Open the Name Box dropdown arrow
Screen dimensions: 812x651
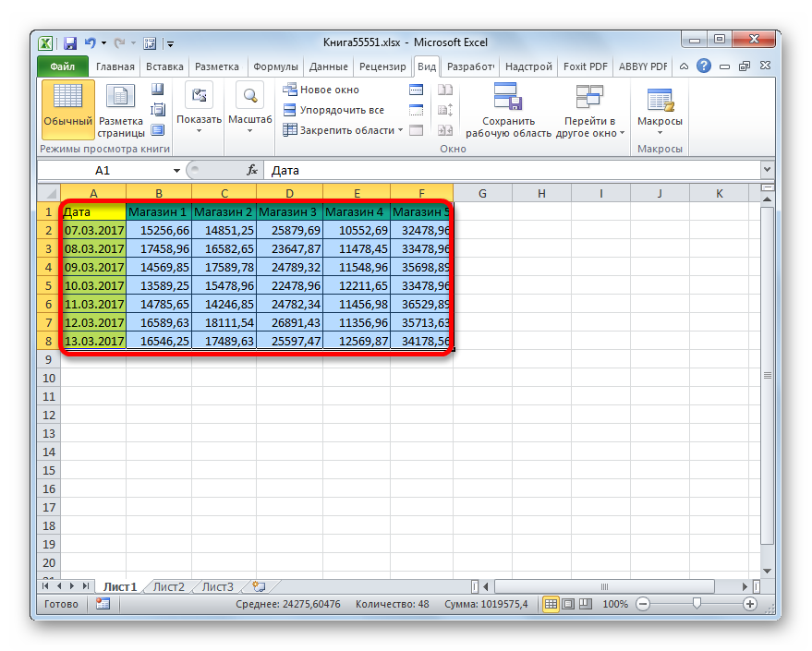(x=176, y=170)
